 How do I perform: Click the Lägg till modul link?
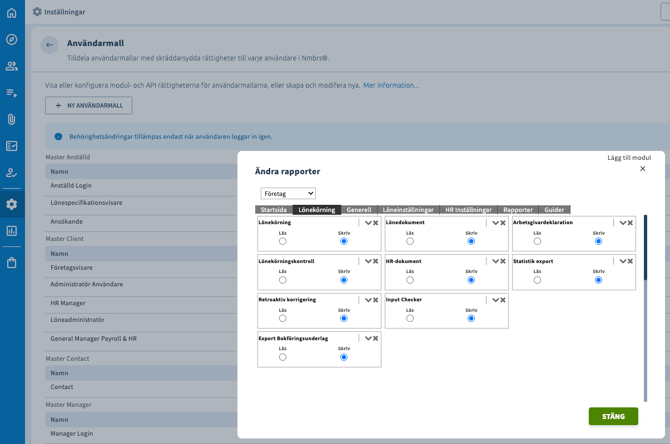(629, 157)
